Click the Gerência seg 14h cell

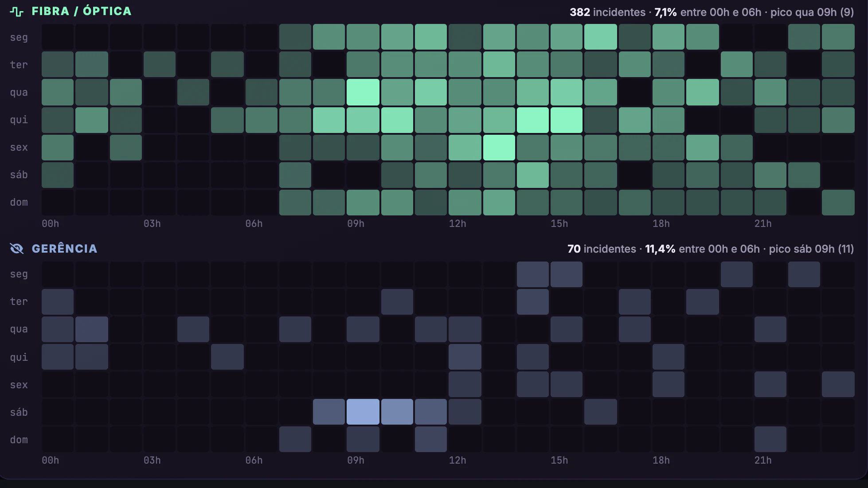click(533, 274)
